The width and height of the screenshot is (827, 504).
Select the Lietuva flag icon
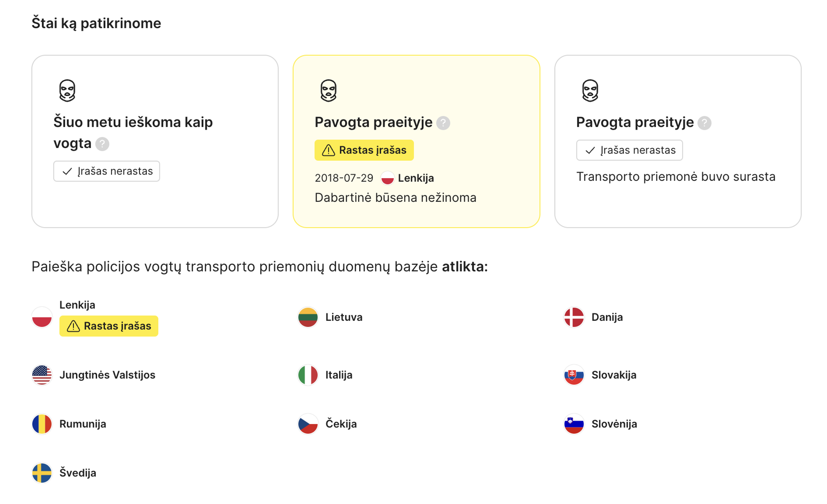click(308, 317)
